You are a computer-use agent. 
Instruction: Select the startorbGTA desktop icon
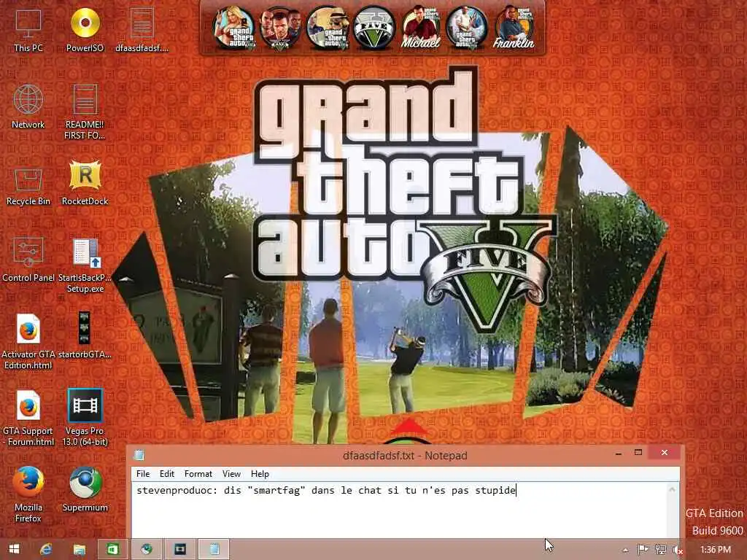[85, 335]
